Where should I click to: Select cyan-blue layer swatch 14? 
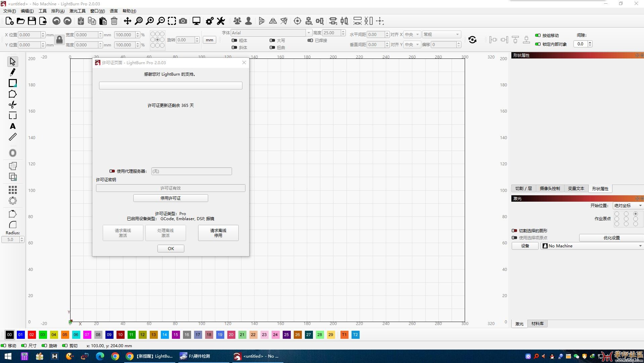point(165,334)
